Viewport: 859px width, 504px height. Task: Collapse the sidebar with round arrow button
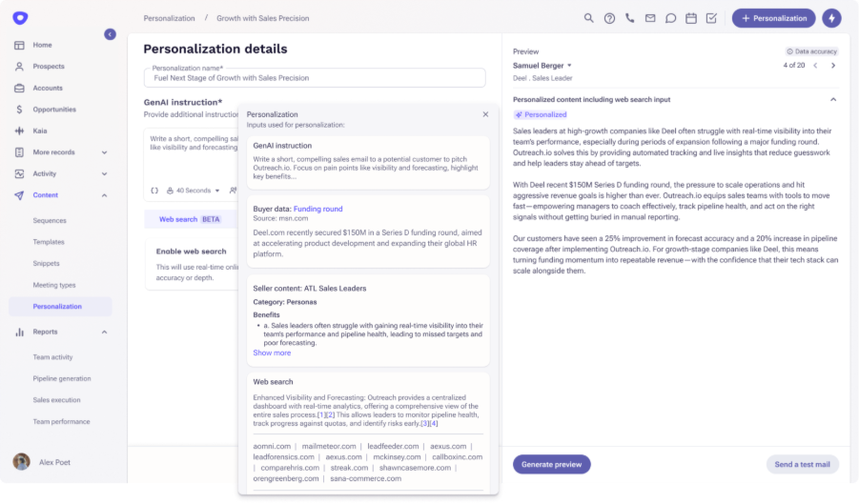click(x=110, y=34)
